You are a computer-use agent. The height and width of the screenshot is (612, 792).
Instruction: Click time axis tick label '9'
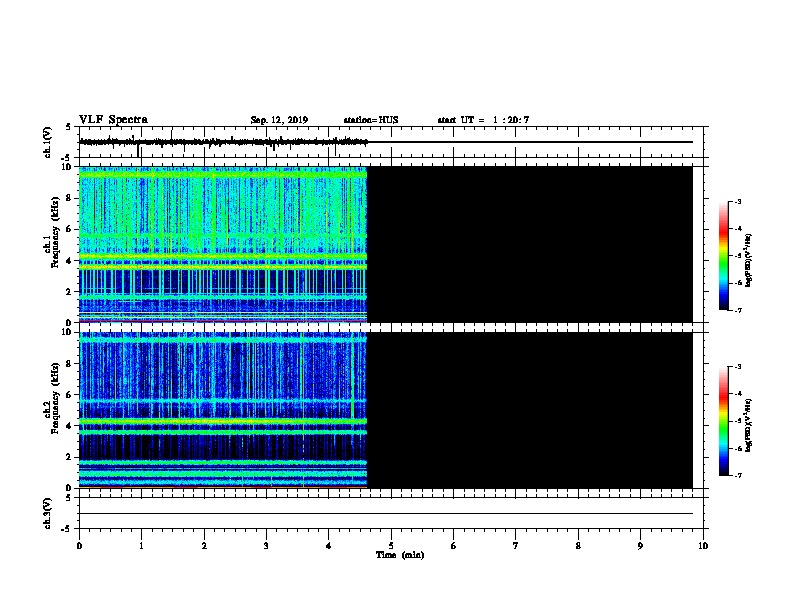640,546
